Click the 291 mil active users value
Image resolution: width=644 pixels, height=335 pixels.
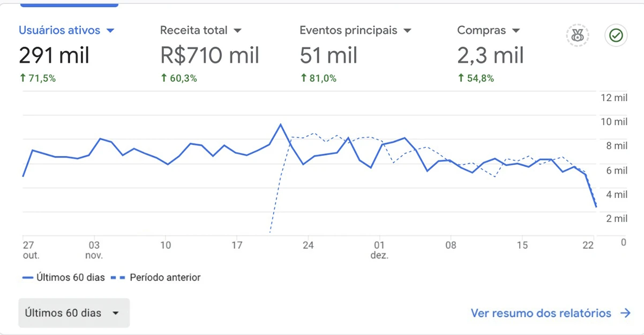coord(54,55)
